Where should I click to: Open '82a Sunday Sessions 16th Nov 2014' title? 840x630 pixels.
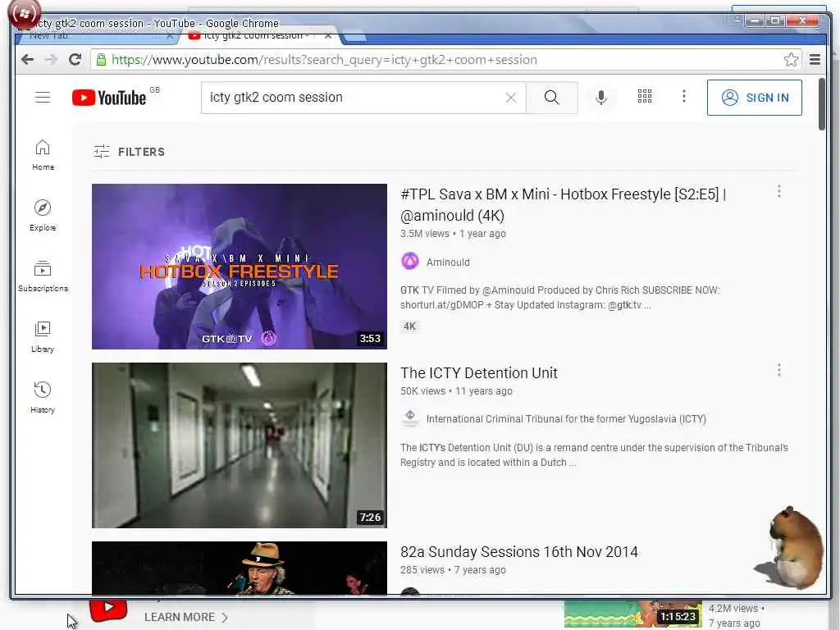(519, 552)
